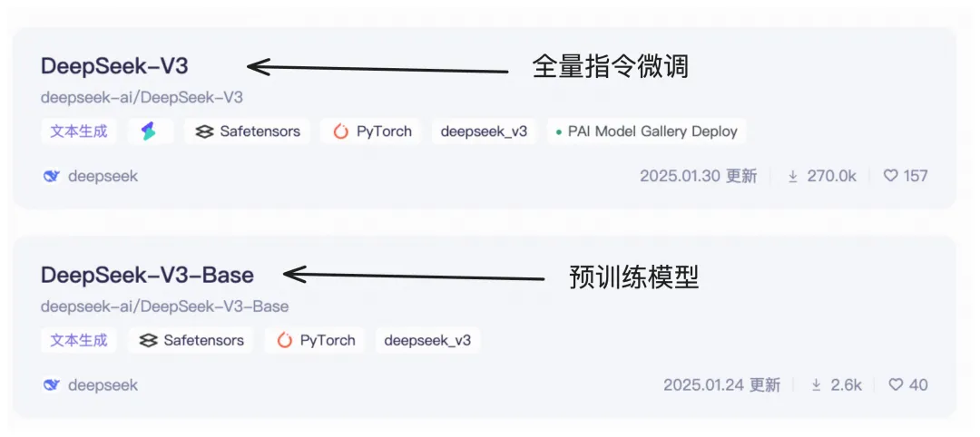This screenshot has height=437, width=980.
Task: Click the PyTorch flame icon on the DeepSeek-V3 card
Action: [x=340, y=131]
